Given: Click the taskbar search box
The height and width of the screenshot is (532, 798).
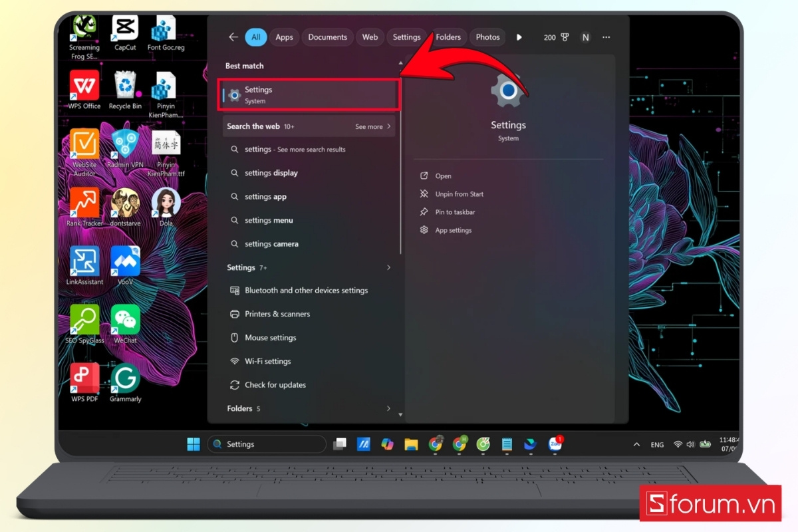Looking at the screenshot, I should 267,444.
